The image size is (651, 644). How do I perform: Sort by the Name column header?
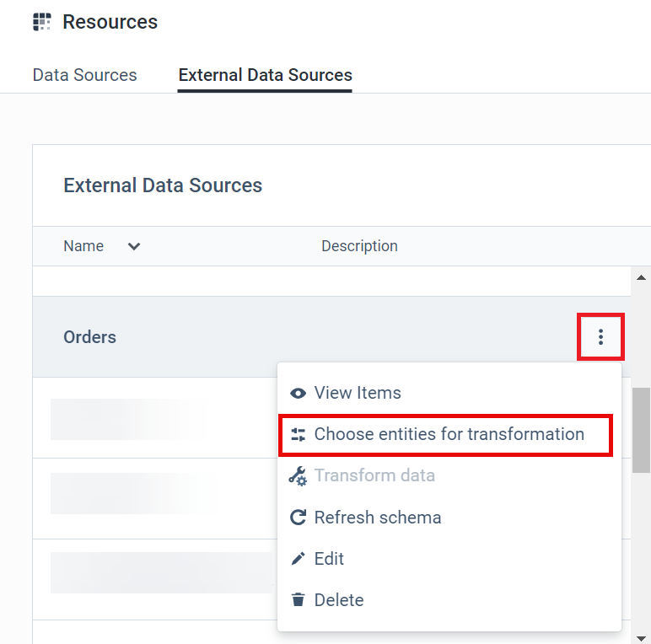point(83,246)
